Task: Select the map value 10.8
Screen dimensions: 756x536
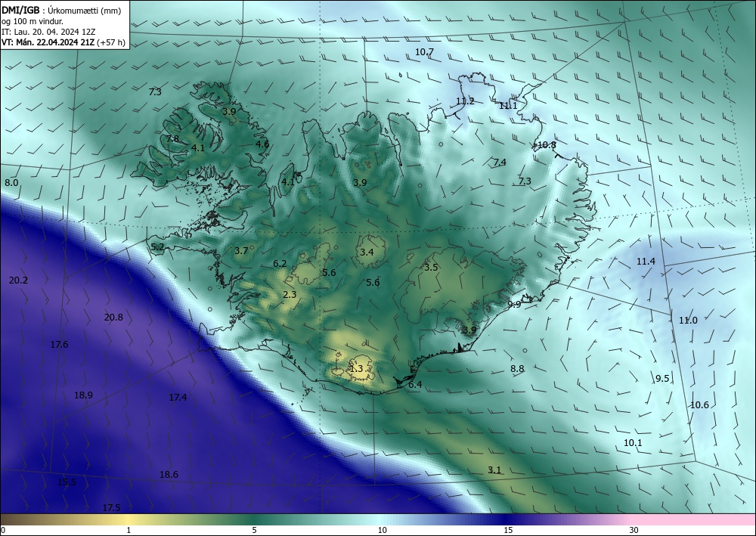Action: [x=547, y=144]
